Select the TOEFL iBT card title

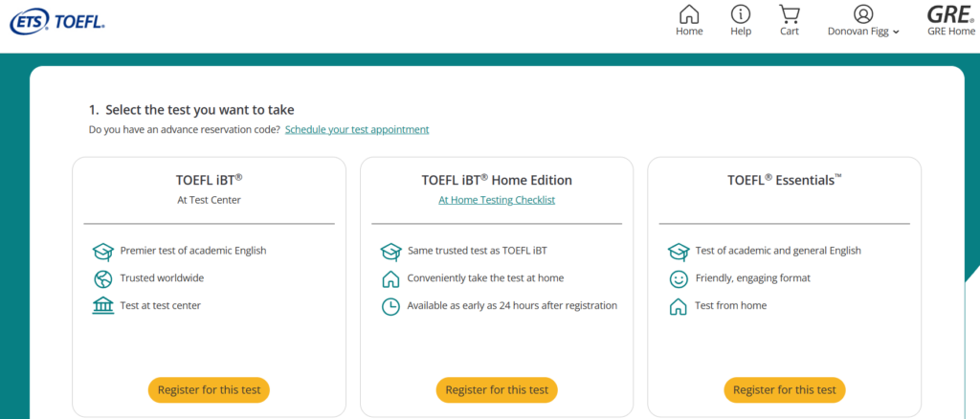pyautogui.click(x=209, y=180)
